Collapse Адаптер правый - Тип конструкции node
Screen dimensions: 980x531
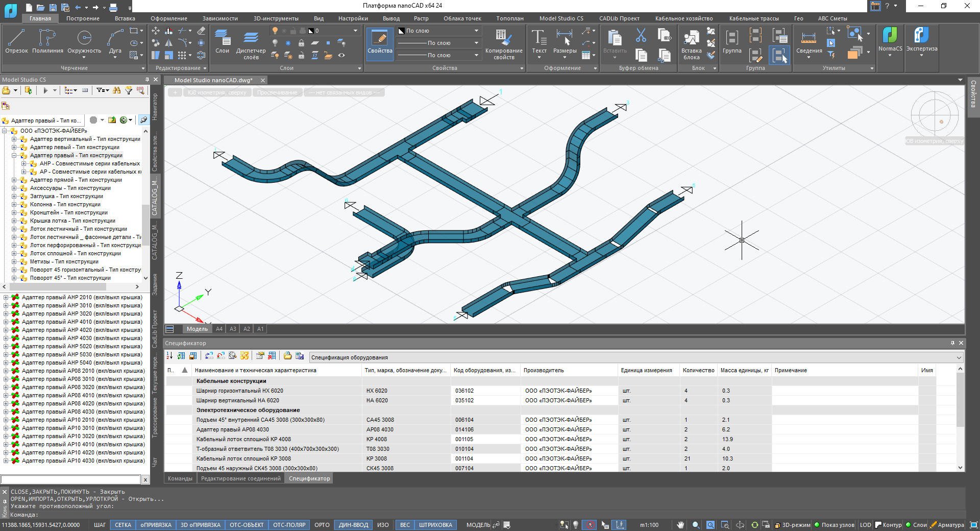[14, 155]
